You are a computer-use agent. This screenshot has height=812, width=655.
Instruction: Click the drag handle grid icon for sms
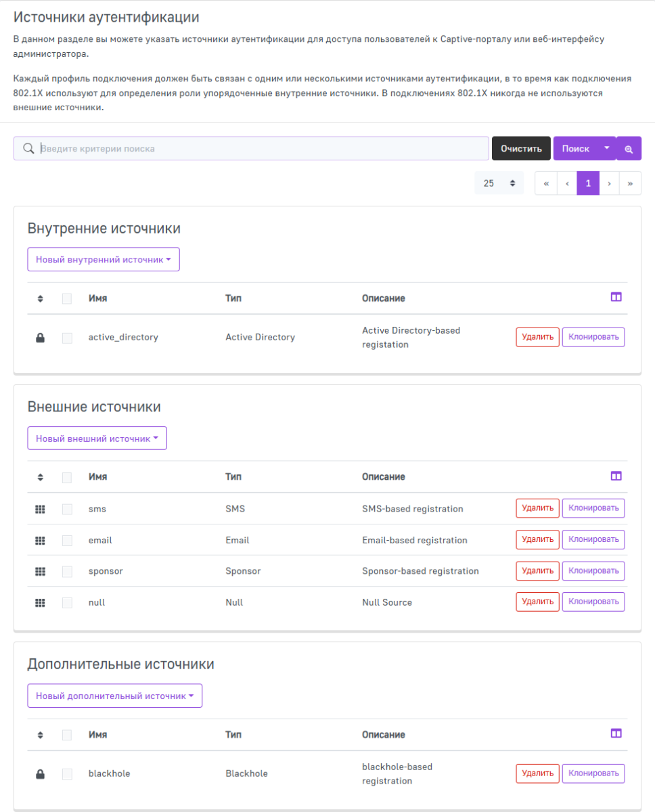pos(40,509)
